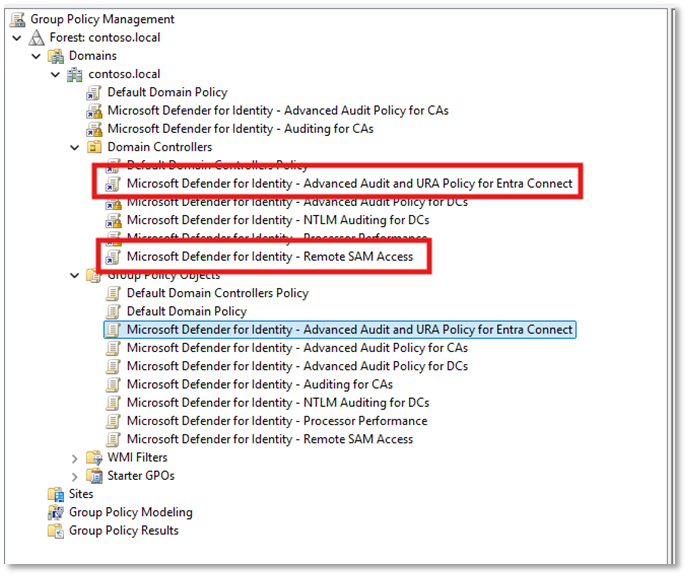The height and width of the screenshot is (577, 688).
Task: Select Auditing for CAs link under contoso.local
Action: click(240, 129)
